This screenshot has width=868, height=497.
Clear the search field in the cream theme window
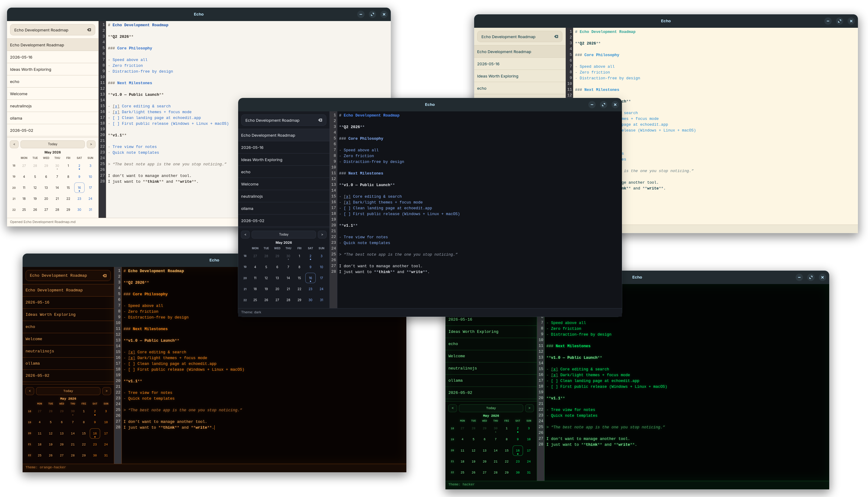click(x=556, y=37)
